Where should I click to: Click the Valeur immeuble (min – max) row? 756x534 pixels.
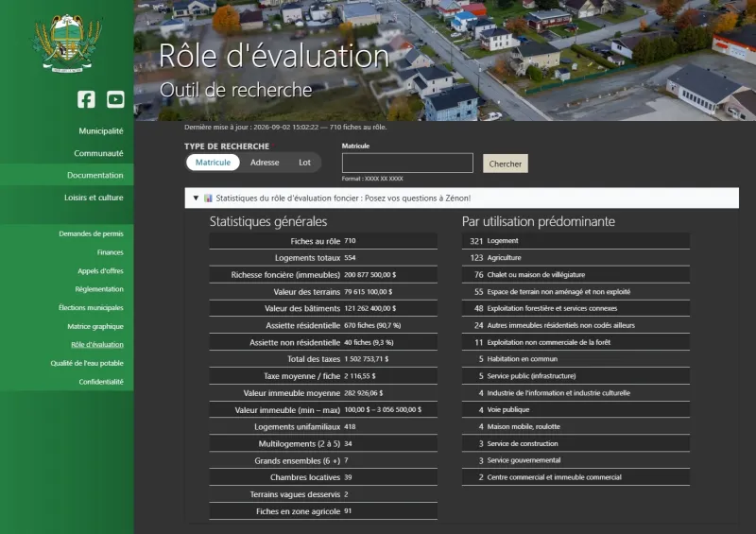tap(323, 409)
